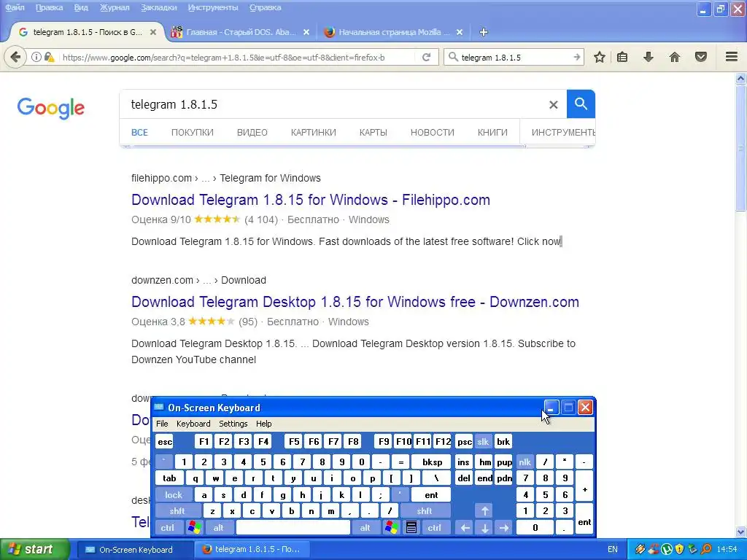The height and width of the screenshot is (560, 747).
Task: Close the telegram 1.8.1.5 tab
Action: [153, 32]
